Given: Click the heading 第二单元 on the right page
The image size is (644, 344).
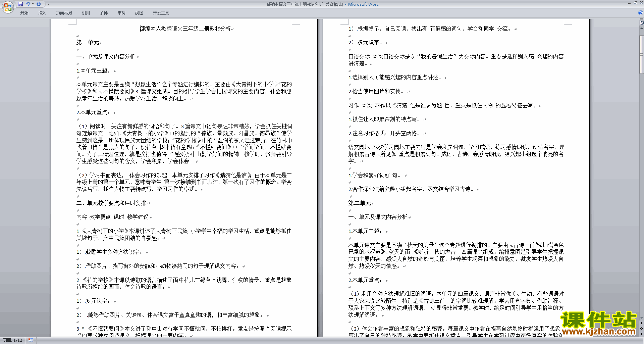Looking at the screenshot, I should (360, 203).
